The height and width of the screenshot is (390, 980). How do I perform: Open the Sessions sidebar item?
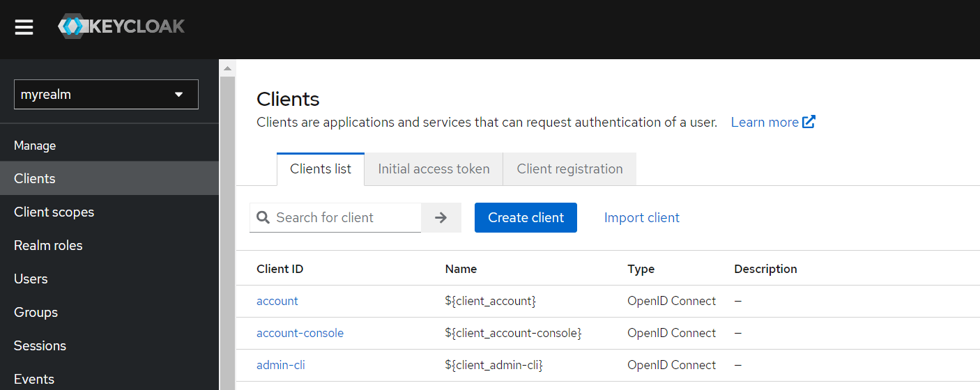40,345
